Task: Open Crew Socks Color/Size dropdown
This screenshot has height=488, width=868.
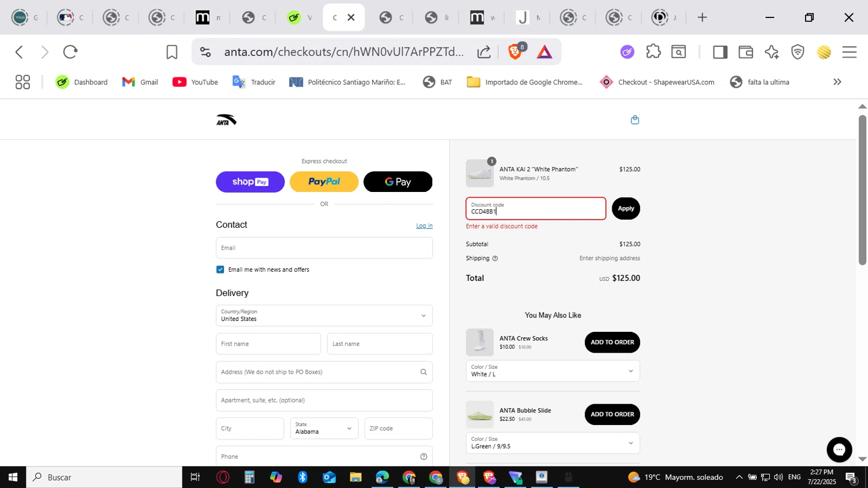Action: (x=553, y=371)
